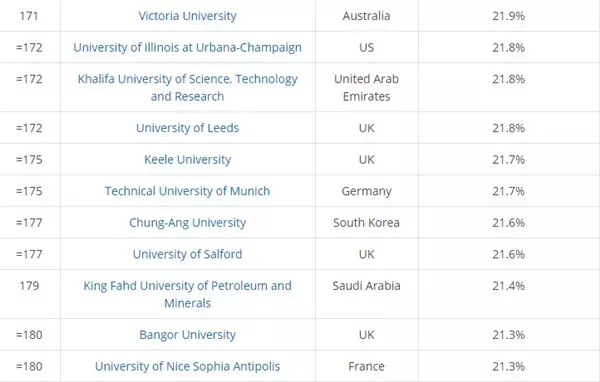The height and width of the screenshot is (382, 600).
Task: Click the Australia country cell
Action: (x=367, y=16)
